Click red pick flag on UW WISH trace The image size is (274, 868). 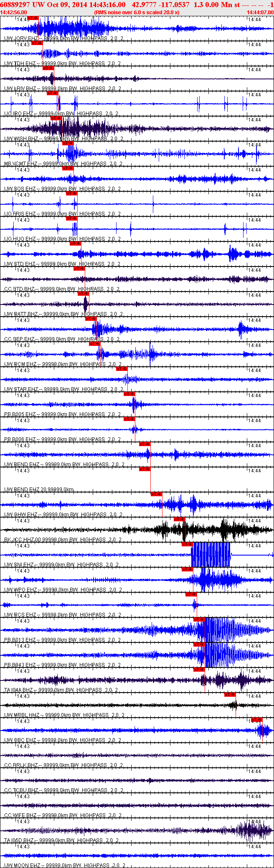pyautogui.click(x=56, y=118)
